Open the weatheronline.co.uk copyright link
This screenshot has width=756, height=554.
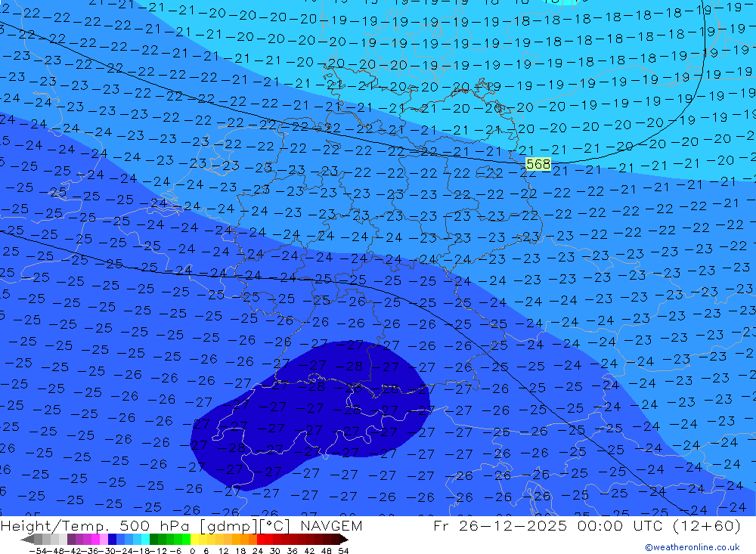692,547
